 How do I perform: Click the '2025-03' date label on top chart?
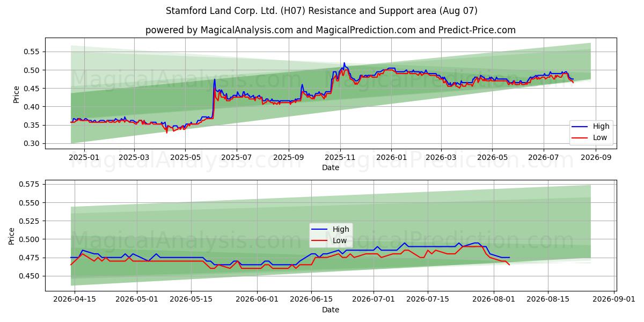tap(134, 158)
